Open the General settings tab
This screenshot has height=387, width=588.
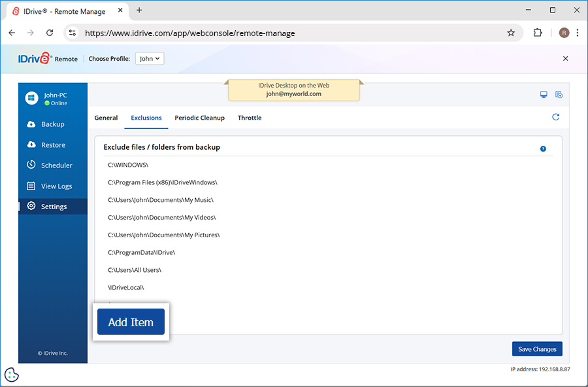pyautogui.click(x=106, y=118)
